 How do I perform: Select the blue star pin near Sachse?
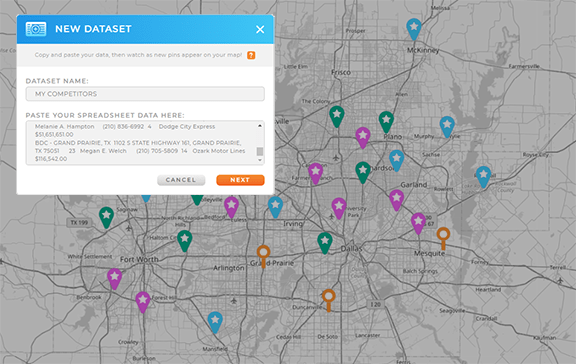coord(396,161)
